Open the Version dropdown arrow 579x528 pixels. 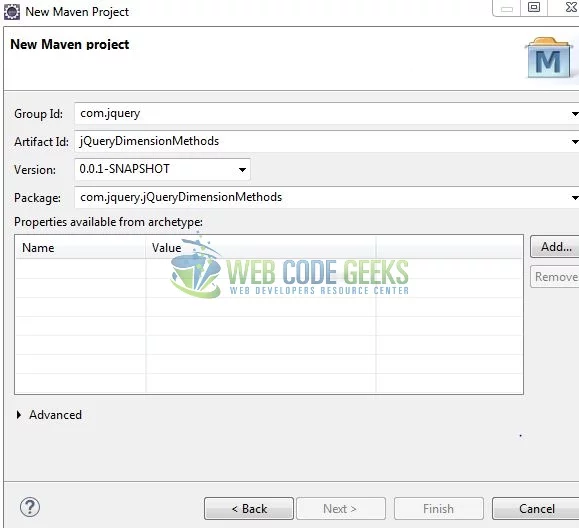242,170
